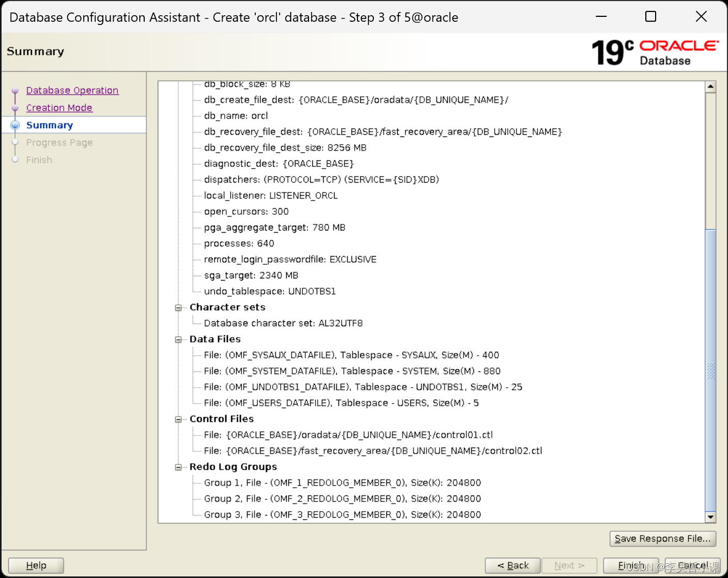
Task: Select undo_tablespace: UNDOTBS1 row
Action: point(270,291)
